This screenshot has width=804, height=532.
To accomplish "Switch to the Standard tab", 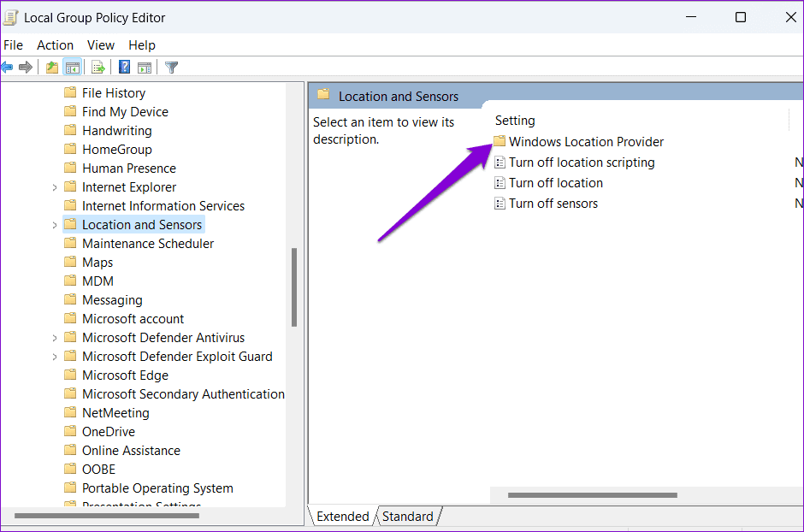I will [408, 516].
